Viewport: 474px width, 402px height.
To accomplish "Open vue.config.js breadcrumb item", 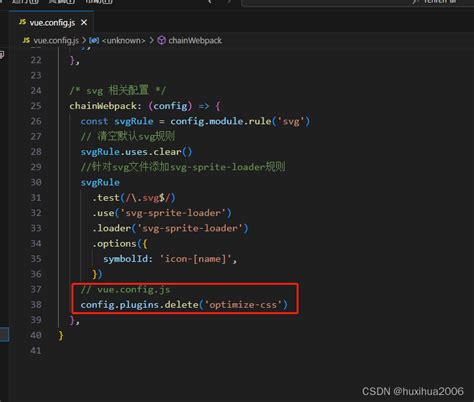I will [56, 41].
